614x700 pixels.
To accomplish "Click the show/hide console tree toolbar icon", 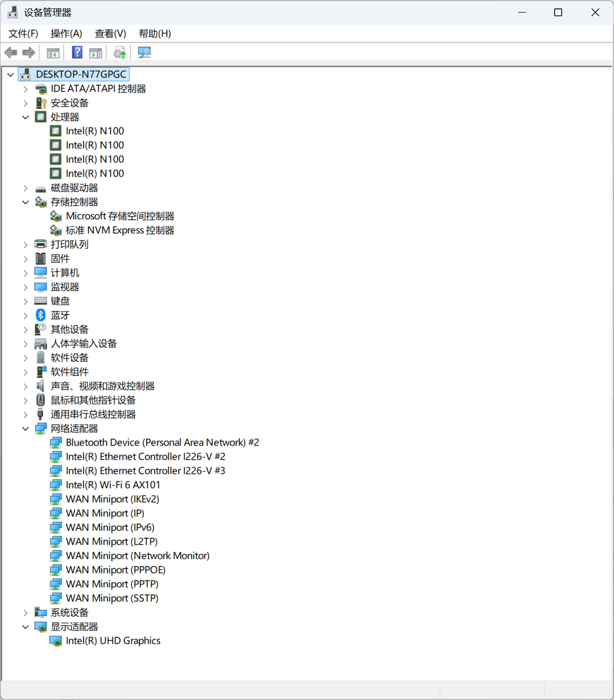I will [53, 52].
